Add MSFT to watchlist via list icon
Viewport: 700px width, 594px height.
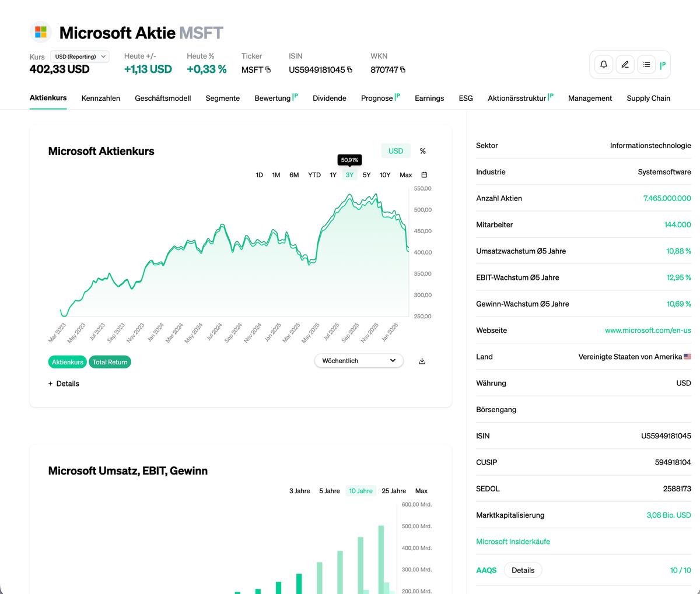(x=646, y=64)
